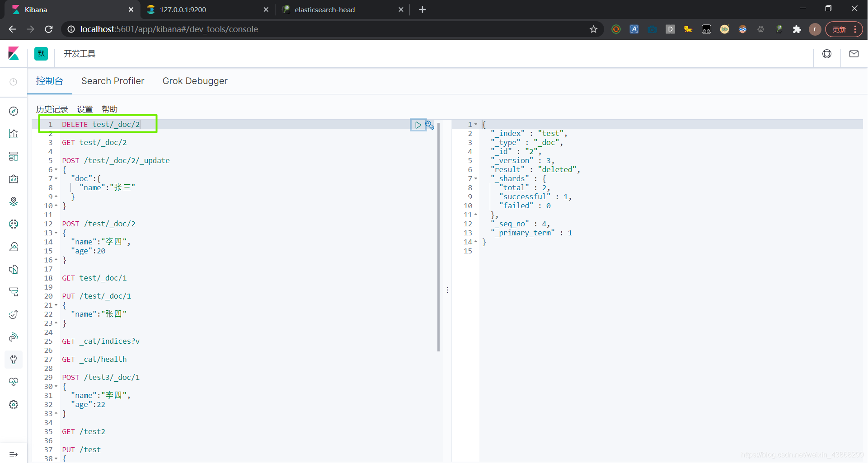Open SIEM sidebar icon
The height and width of the screenshot is (463, 868).
[x=14, y=337]
